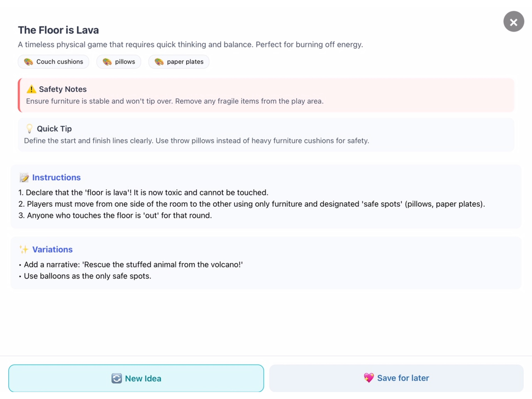
Task: Click The Floor is Lava title
Action: (58, 30)
